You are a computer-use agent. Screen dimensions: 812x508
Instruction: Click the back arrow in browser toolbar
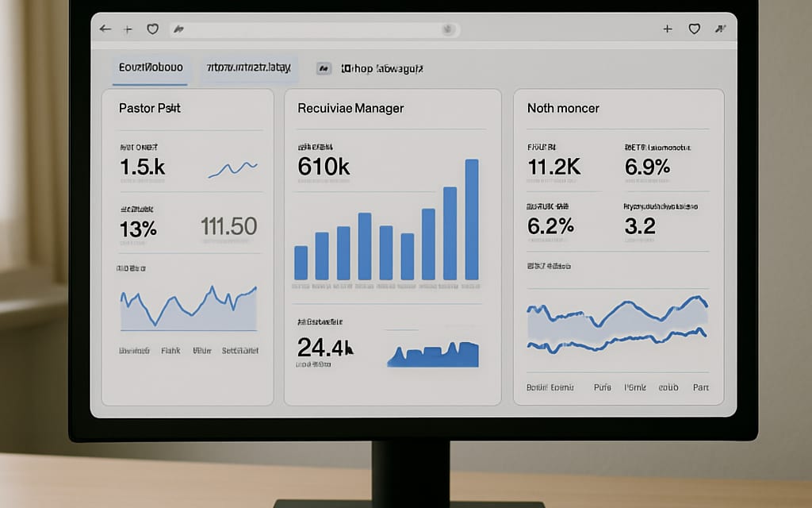tap(105, 29)
